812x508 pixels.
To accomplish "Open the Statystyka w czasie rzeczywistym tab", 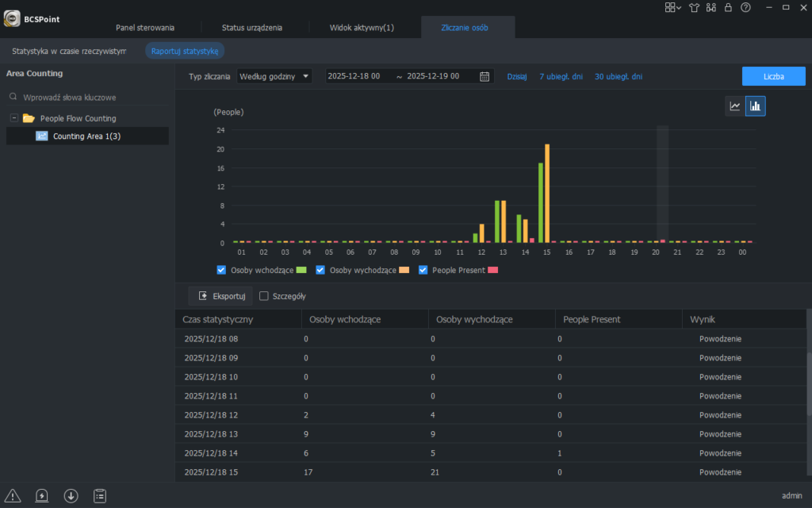I will (69, 51).
